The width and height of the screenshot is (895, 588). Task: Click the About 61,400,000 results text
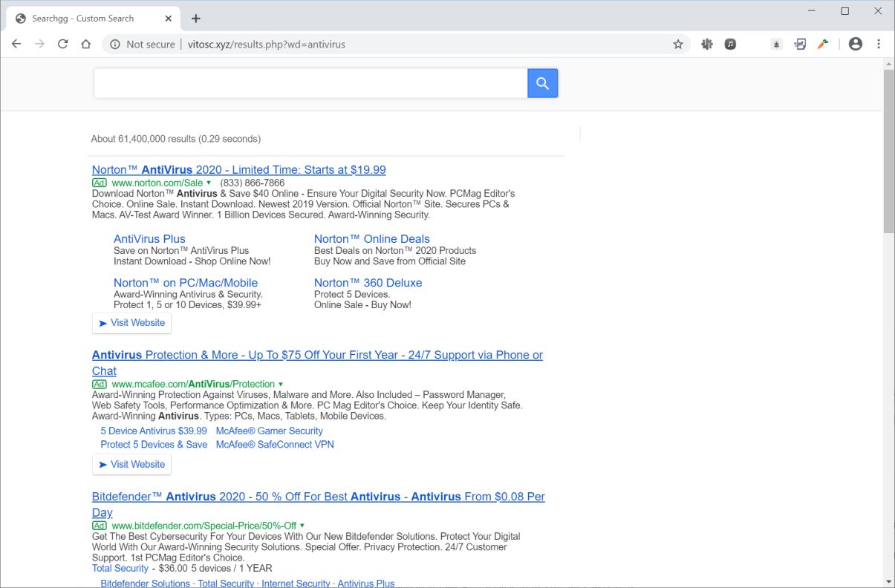175,139
